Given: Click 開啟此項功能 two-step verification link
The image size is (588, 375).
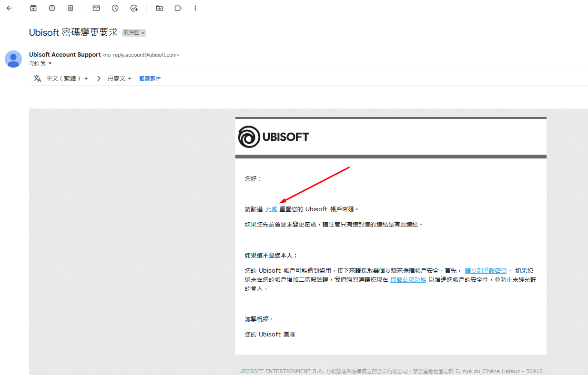Looking at the screenshot, I should point(408,280).
